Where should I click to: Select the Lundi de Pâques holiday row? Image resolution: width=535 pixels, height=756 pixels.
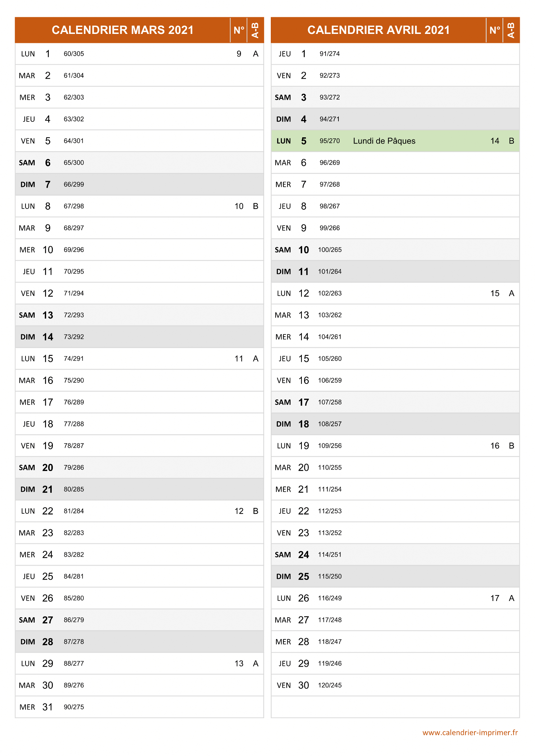[395, 141]
